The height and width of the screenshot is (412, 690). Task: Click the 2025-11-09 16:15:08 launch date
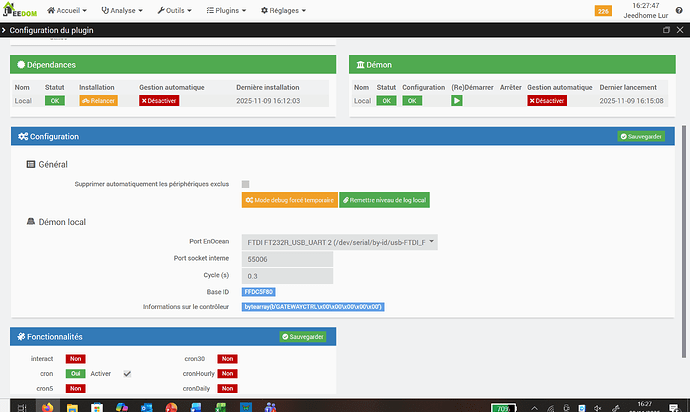631,101
